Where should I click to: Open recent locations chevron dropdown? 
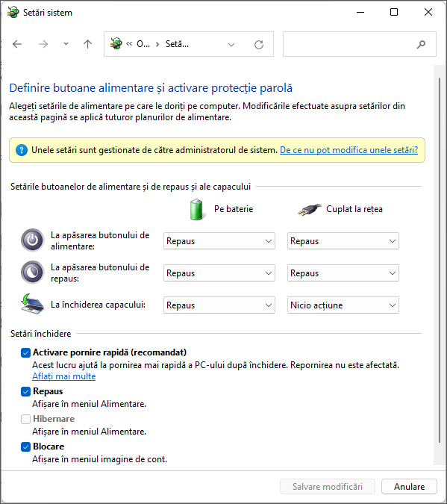66,44
